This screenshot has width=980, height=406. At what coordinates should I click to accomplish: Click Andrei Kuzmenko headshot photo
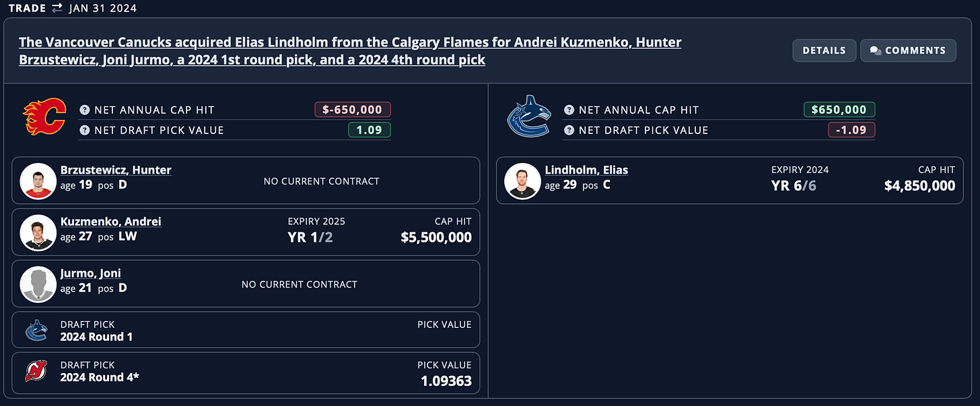37,232
